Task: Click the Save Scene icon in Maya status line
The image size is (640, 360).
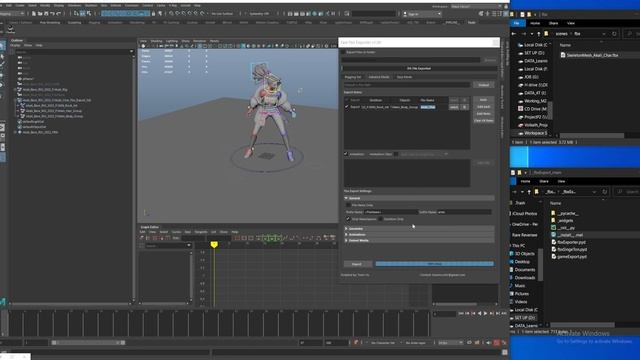Action: coord(46,13)
